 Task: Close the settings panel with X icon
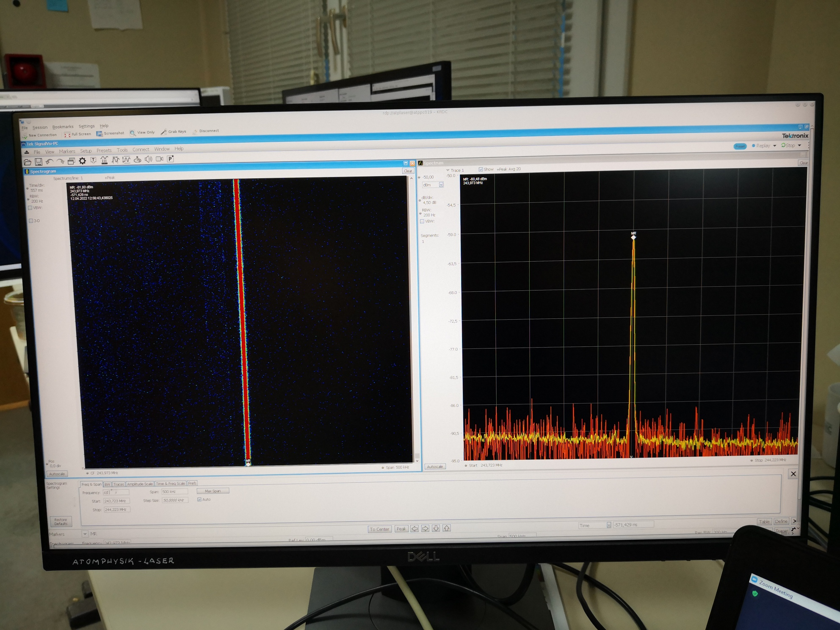(x=793, y=474)
